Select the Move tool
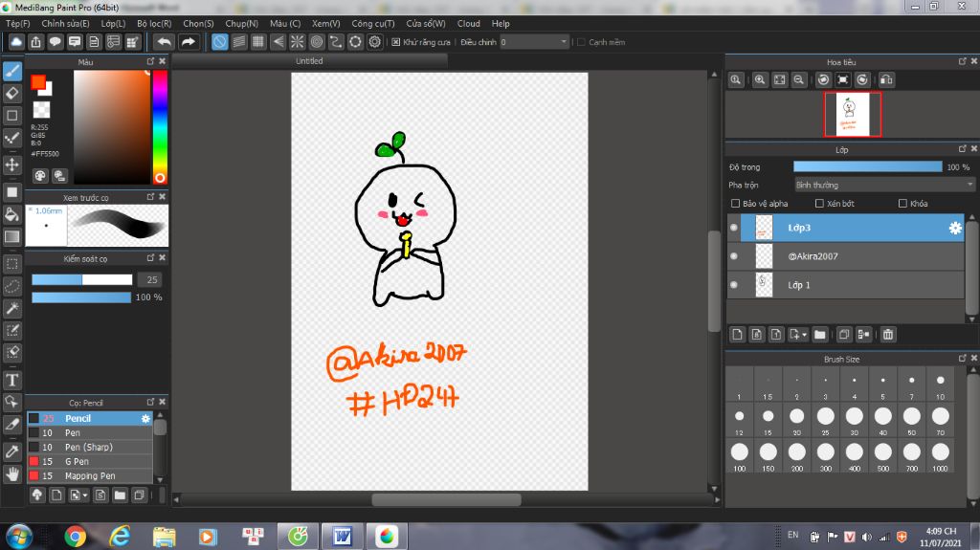980x550 pixels. tap(11, 165)
